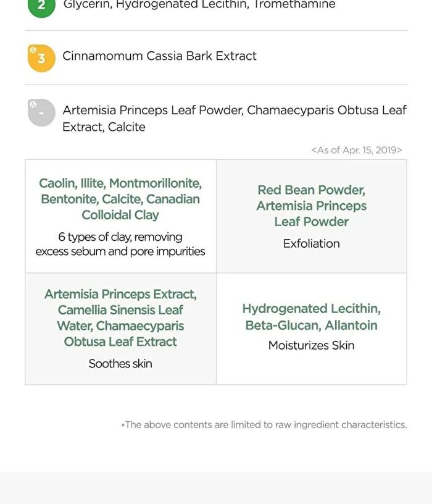This screenshot has height=504, width=432.
Task: Open the Red Bean Powder exfoliation cell
Action: point(312,216)
